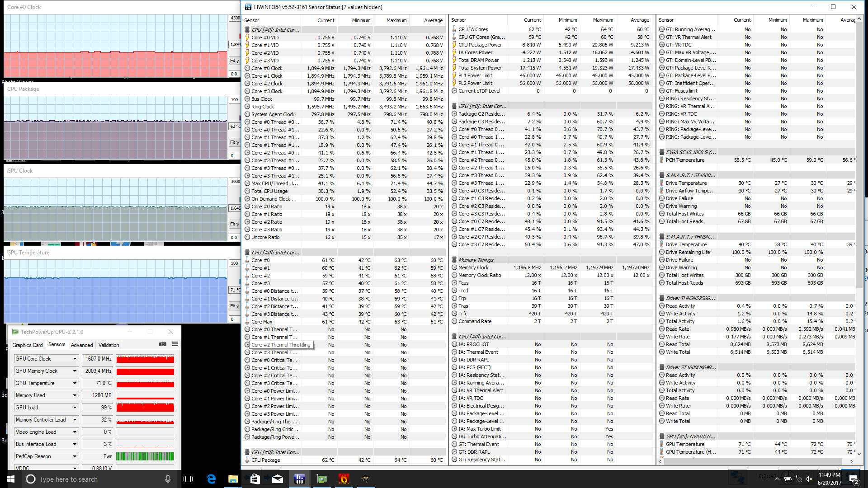
Task: Open the Task View icon
Action: pyautogui.click(x=188, y=479)
